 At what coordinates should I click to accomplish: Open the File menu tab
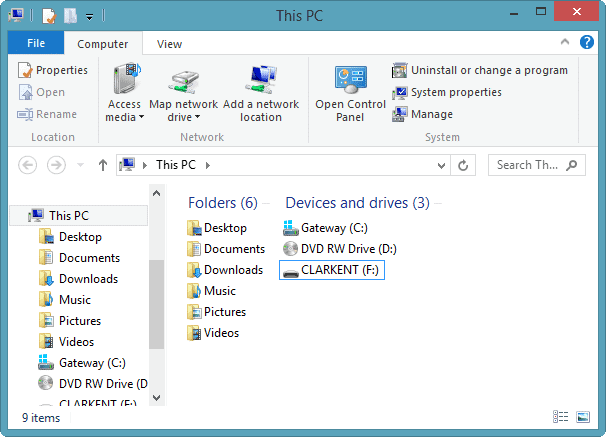pos(36,43)
